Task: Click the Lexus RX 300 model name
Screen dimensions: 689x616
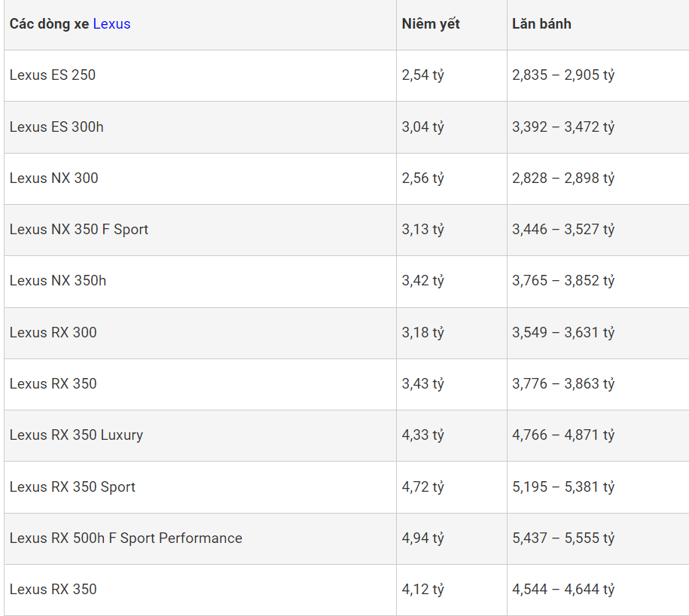Action: (x=53, y=333)
